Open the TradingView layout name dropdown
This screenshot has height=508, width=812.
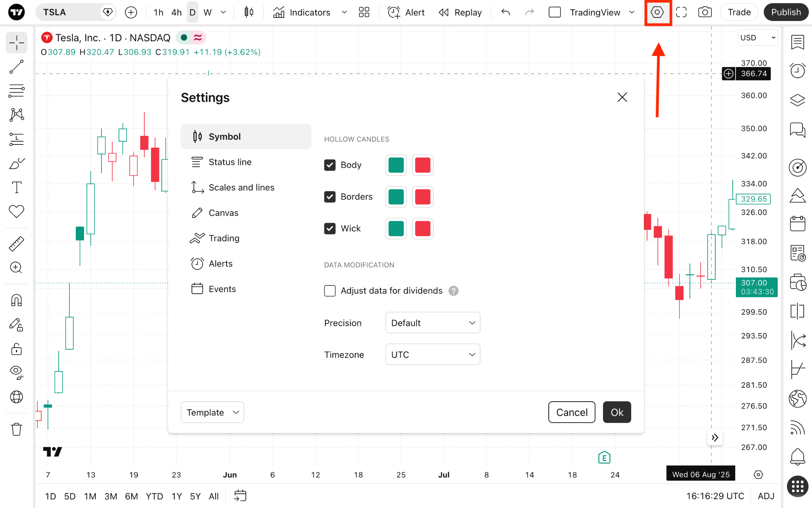coord(632,12)
